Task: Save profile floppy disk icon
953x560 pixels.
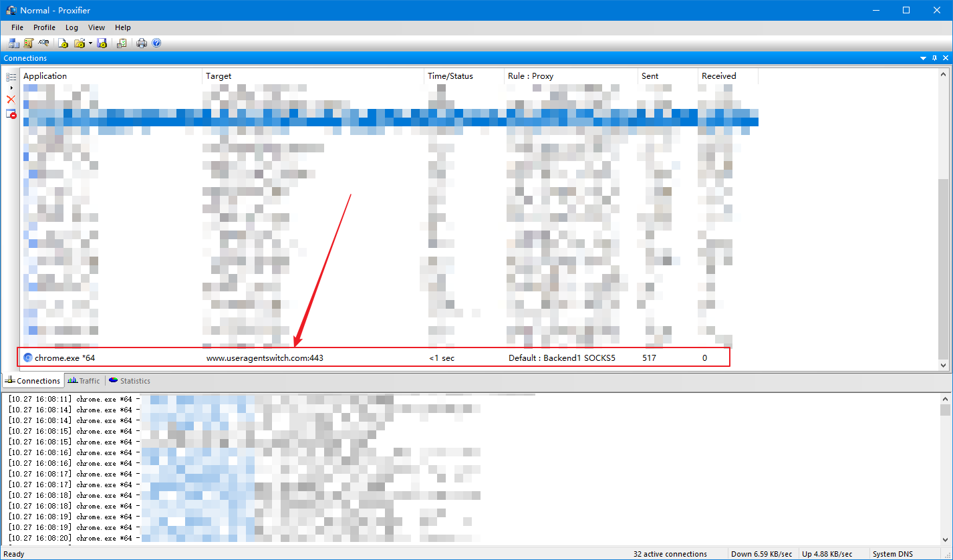Action: tap(102, 43)
